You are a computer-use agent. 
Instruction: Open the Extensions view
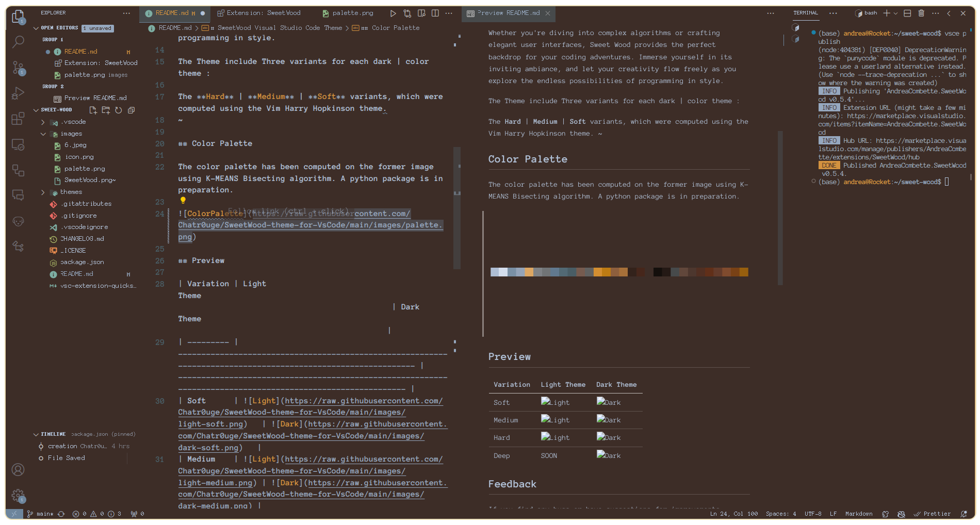click(x=18, y=119)
